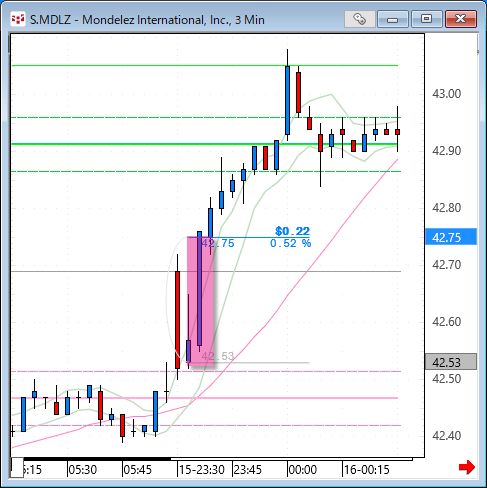The height and width of the screenshot is (488, 487).
Task: Maximize the S.MDLZ chart window
Action: [x=426, y=19]
